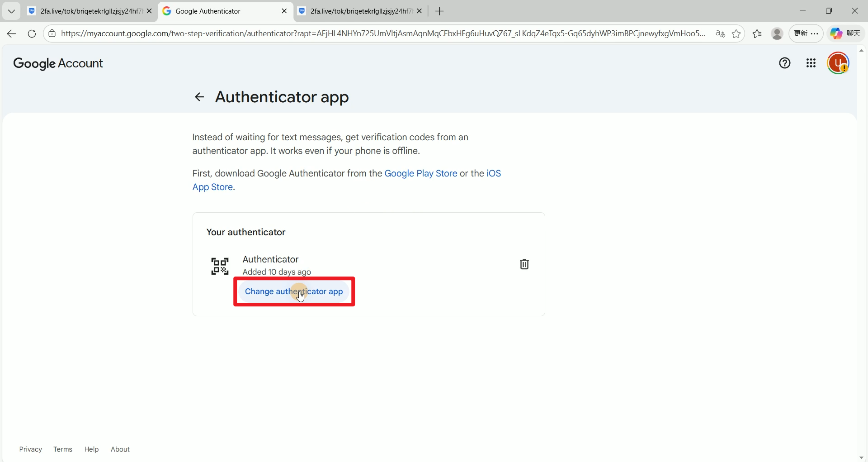The width and height of the screenshot is (868, 462).
Task: Go back using the arrow beside Authenticator app
Action: pyautogui.click(x=199, y=97)
